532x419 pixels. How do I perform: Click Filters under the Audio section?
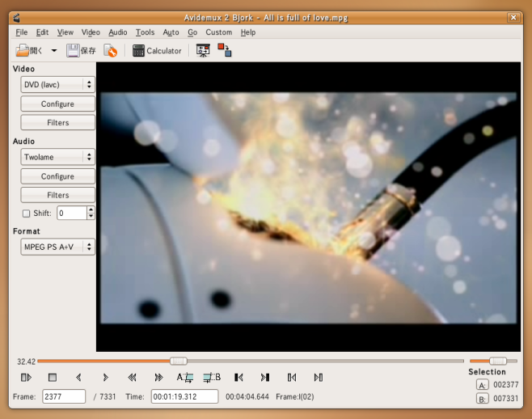pyautogui.click(x=57, y=195)
